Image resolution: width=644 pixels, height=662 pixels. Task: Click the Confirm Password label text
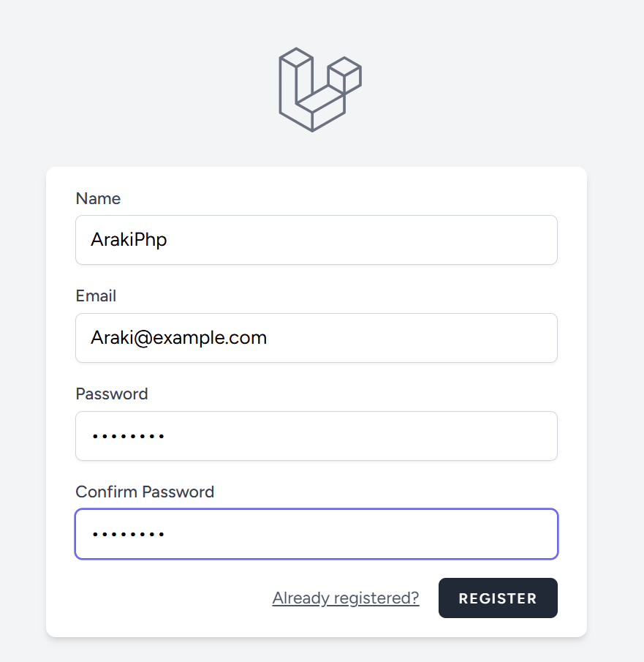click(145, 492)
